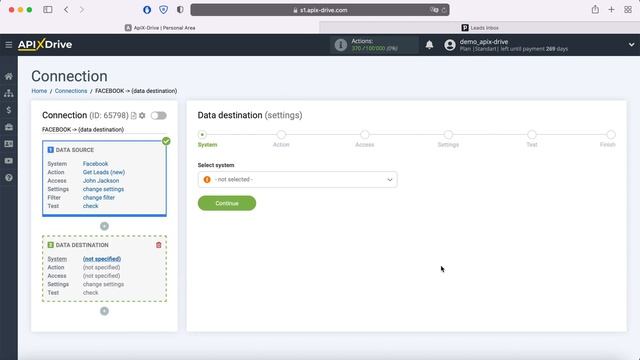This screenshot has width=640, height=360.
Task: Open the Connections sitemap sidebar icon
Action: point(9,93)
